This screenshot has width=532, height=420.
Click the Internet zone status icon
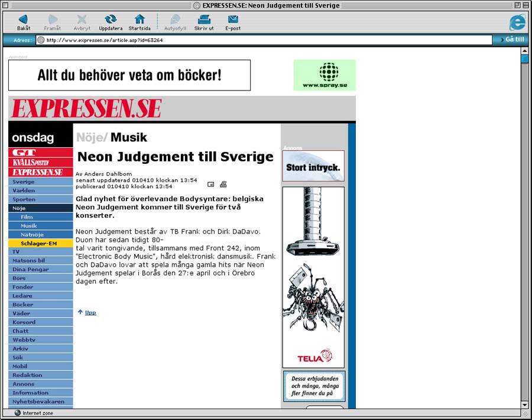[x=18, y=413]
